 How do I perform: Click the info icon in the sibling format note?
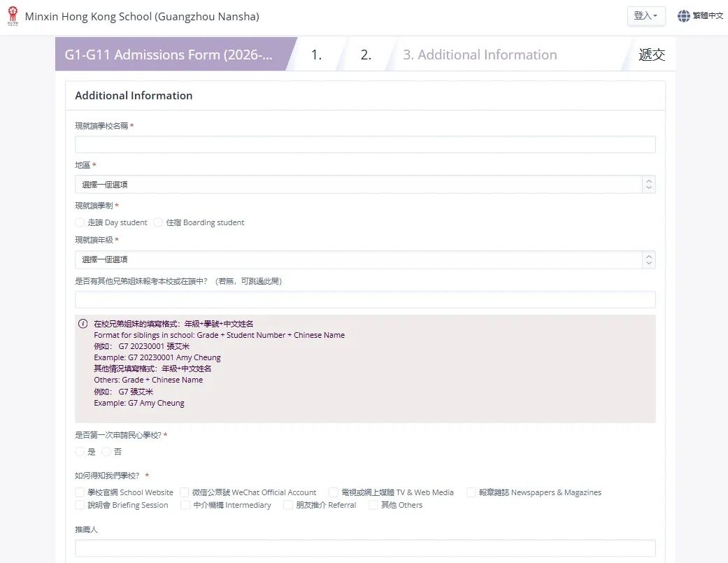point(83,324)
